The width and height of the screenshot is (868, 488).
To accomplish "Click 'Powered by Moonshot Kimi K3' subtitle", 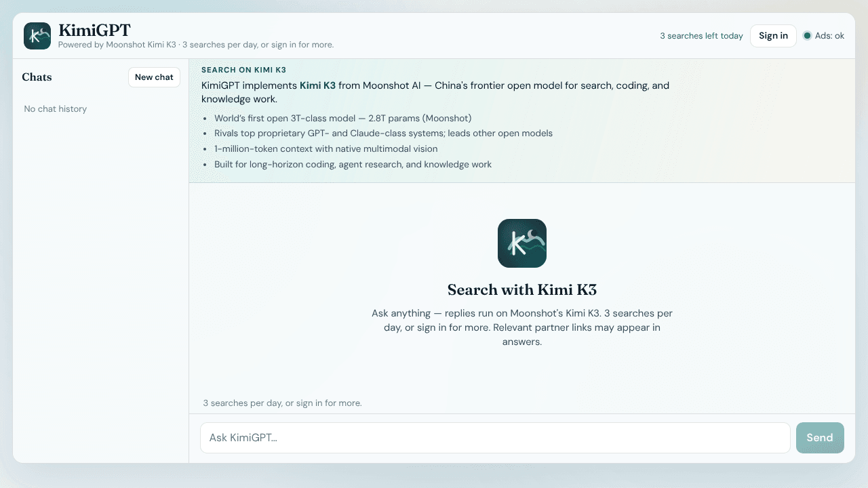I will [x=196, y=45].
